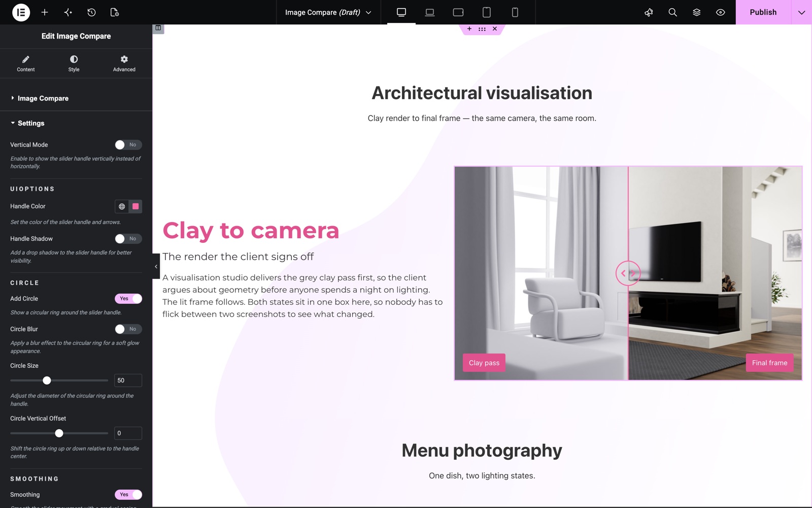Disable the Smoothing switch
Screen dimensions: 812x508
[128, 495]
